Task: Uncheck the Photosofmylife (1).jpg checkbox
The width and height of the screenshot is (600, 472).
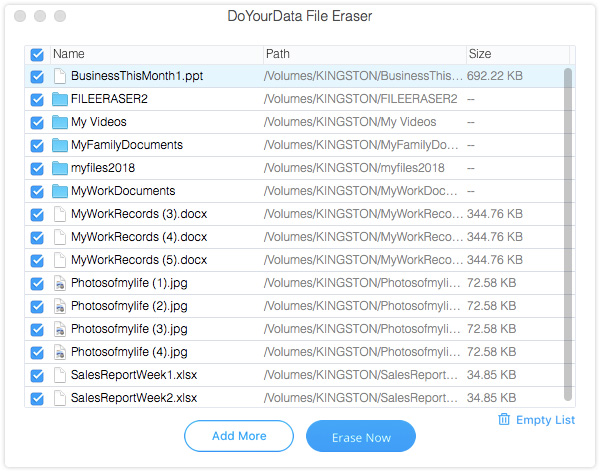Action: pyautogui.click(x=37, y=283)
